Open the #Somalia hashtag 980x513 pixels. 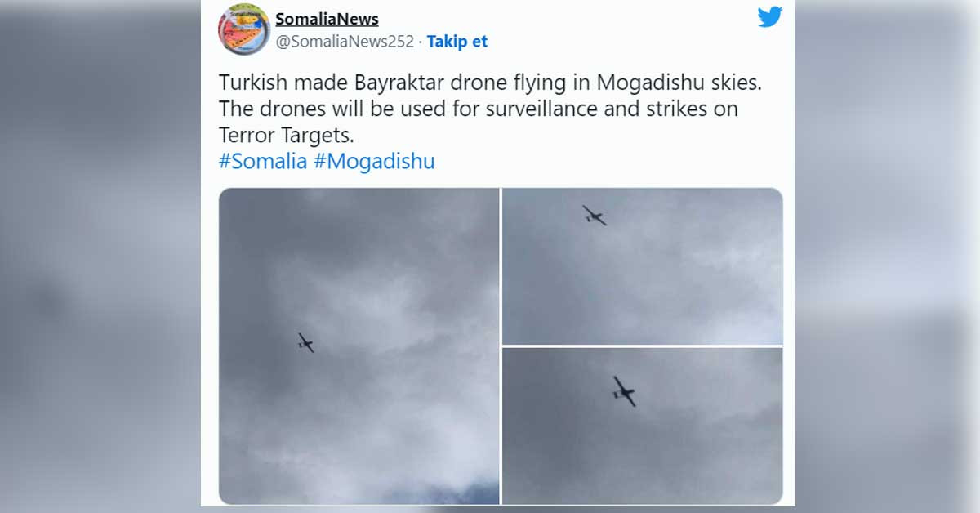[x=263, y=161]
